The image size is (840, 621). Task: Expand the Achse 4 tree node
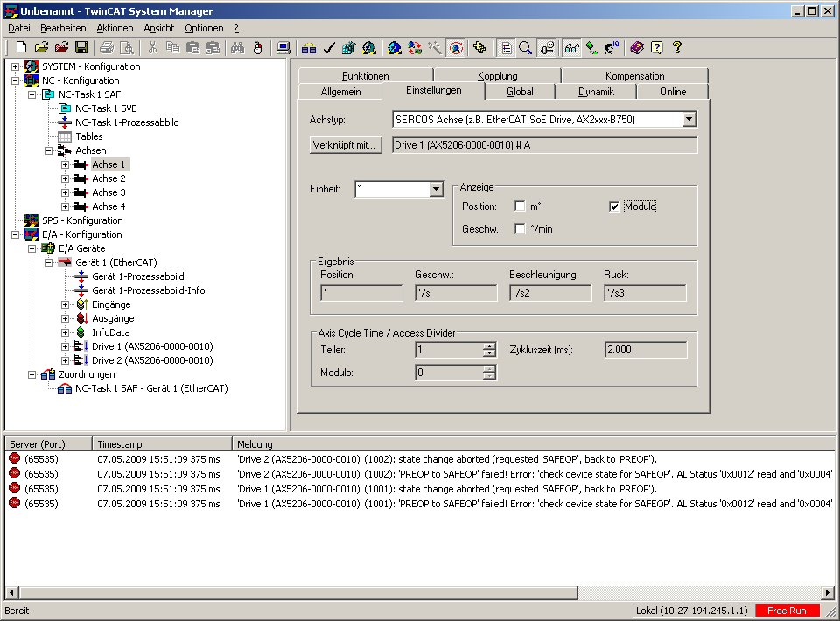(65, 206)
